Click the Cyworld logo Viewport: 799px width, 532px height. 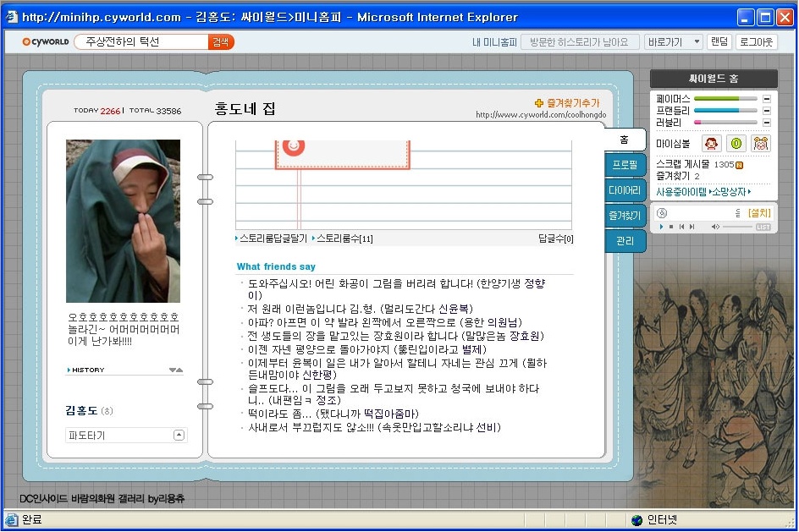pos(46,41)
